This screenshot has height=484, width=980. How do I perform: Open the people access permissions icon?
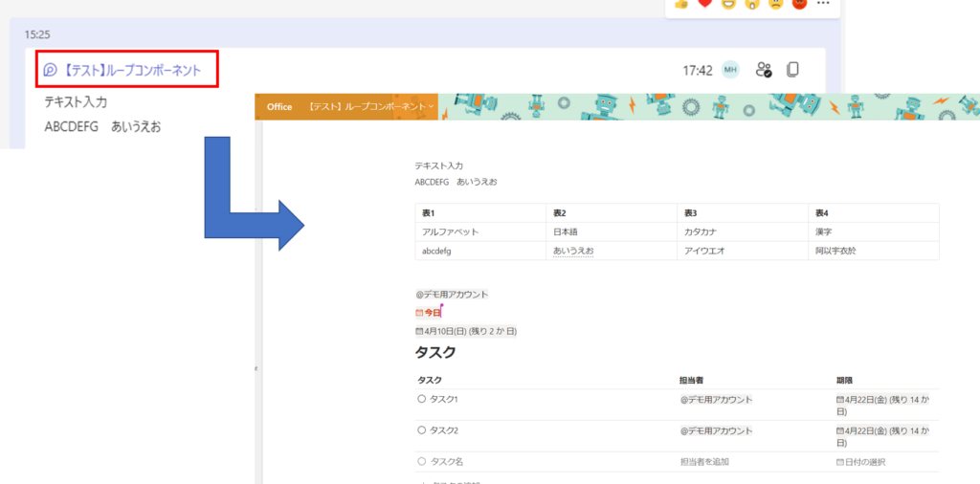[x=763, y=70]
